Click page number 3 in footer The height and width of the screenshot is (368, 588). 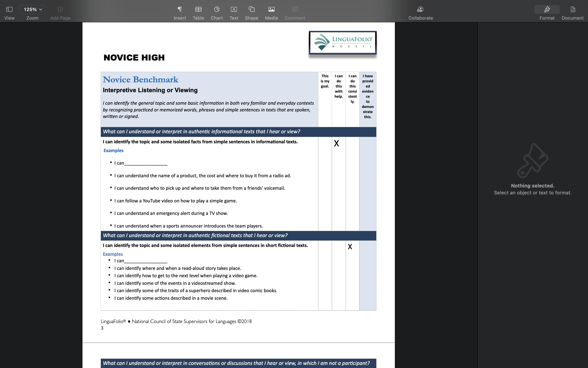[x=102, y=328]
